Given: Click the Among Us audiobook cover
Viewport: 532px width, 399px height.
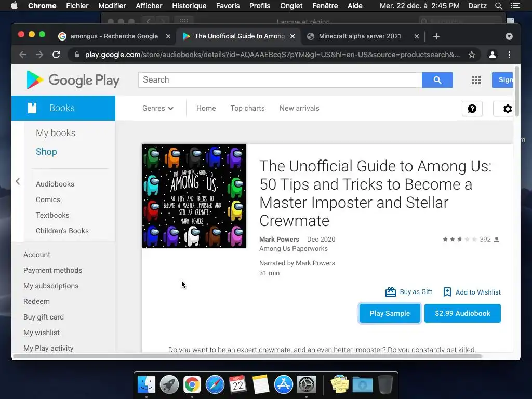Looking at the screenshot, I should tap(194, 196).
